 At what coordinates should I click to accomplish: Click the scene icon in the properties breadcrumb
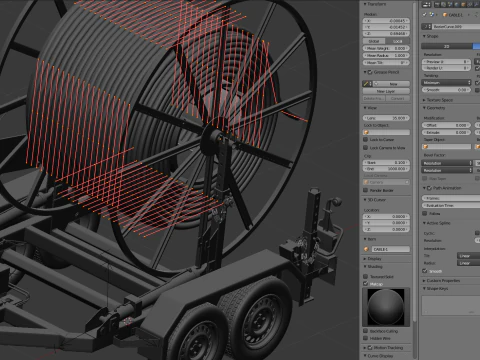click(432, 14)
